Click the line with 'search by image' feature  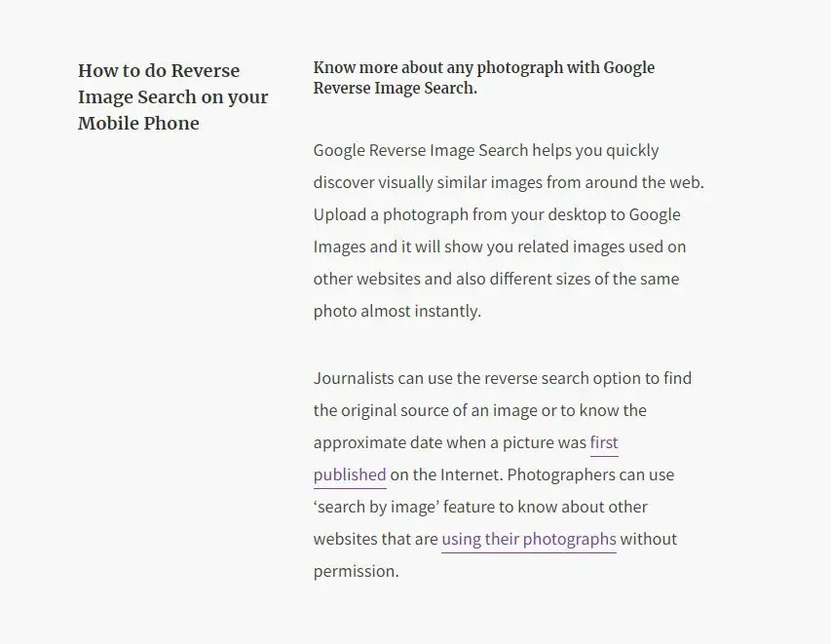pyautogui.click(x=480, y=508)
